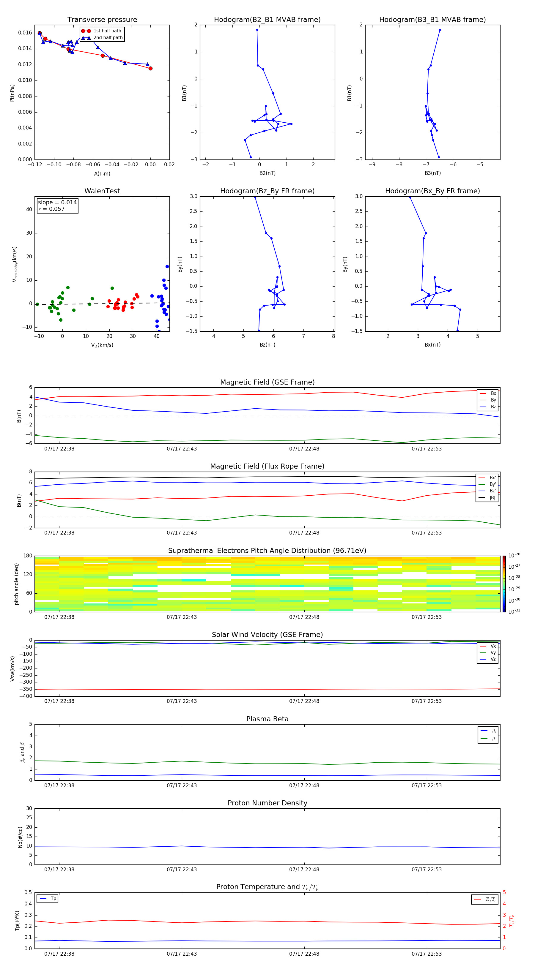Viewport: 535px width, 980px height.
Task: Click 'Magnetic Field (Flux Rope Frame)' title
Action: (x=267, y=467)
